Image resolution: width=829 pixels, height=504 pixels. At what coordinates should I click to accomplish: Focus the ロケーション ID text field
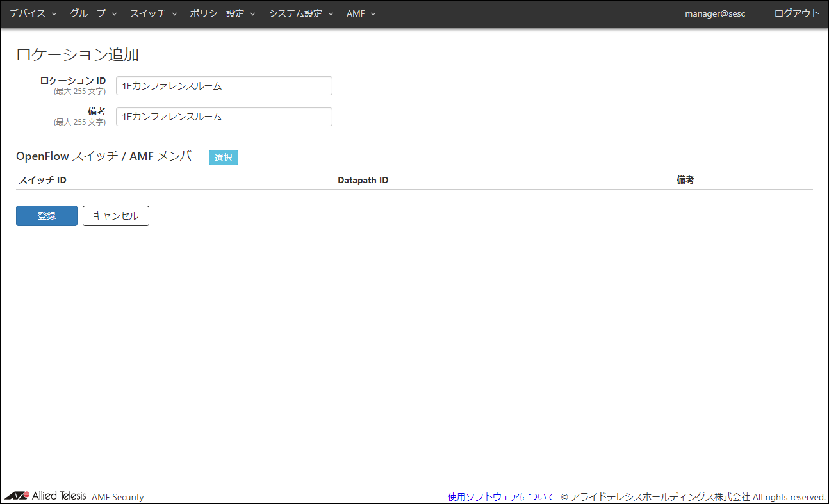tap(224, 86)
